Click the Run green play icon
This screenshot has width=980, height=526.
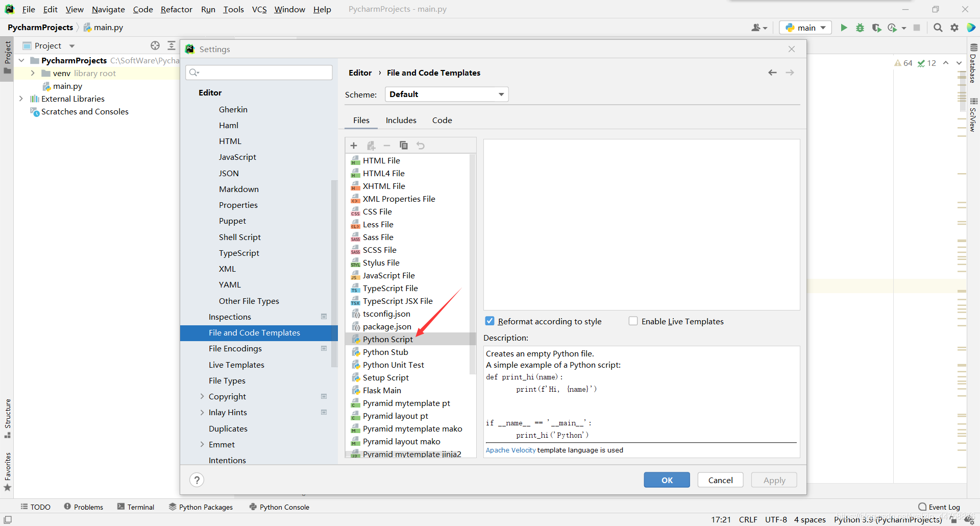844,28
